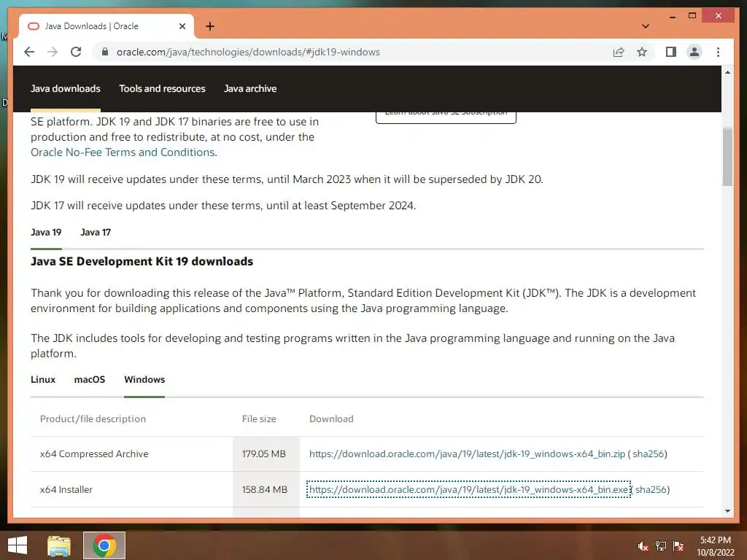Click the '179.05 MB' file size
The width and height of the screenshot is (747, 560).
point(263,454)
